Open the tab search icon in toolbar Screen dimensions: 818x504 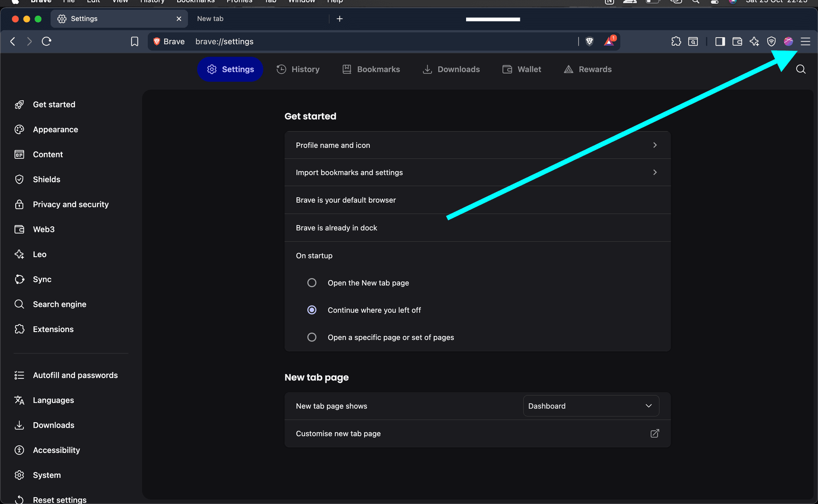point(693,41)
